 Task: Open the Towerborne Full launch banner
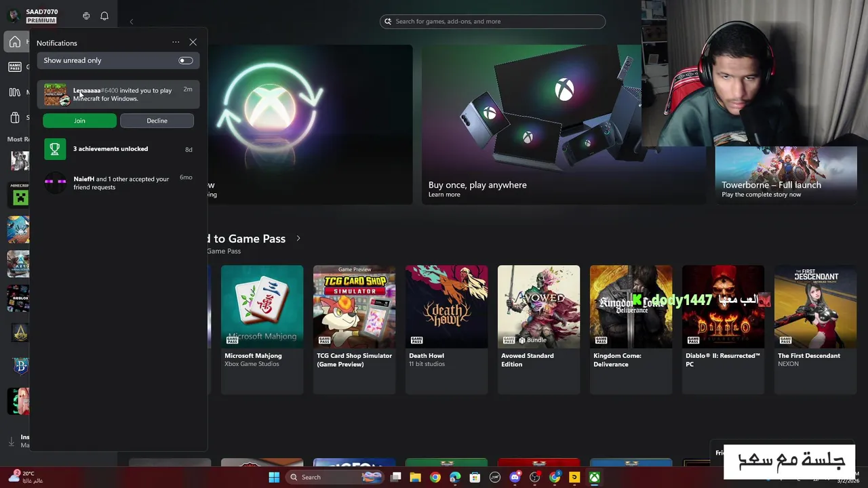786,175
